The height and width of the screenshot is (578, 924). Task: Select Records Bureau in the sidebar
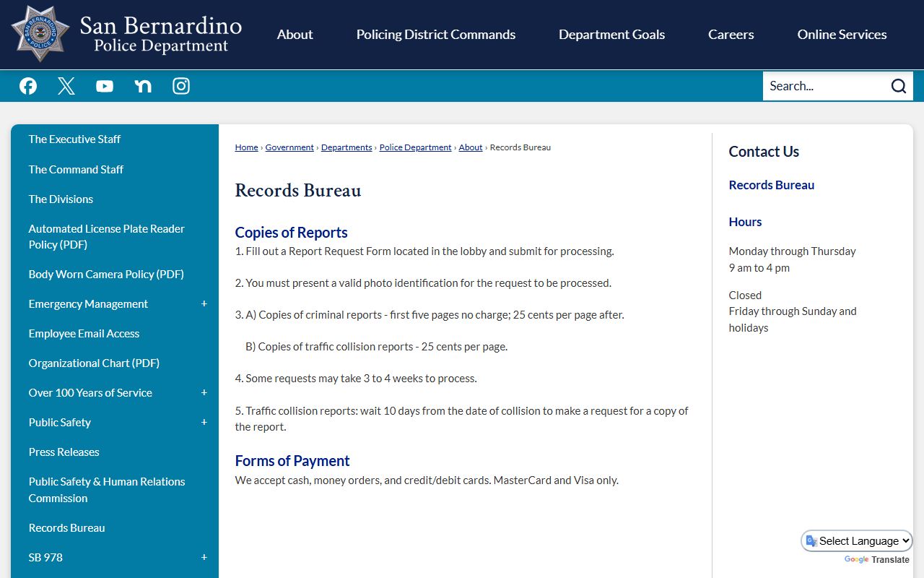67,528
